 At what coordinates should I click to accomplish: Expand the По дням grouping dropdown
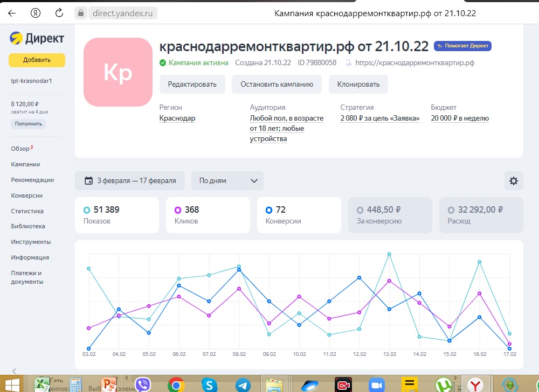click(227, 181)
